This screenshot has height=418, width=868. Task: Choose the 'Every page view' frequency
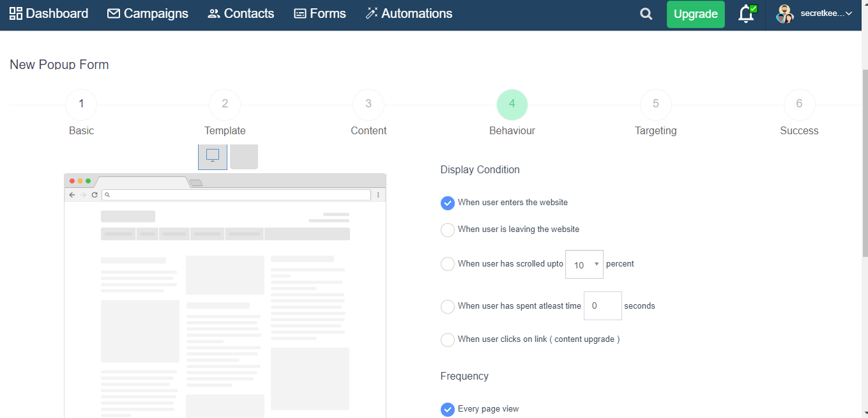point(448,410)
